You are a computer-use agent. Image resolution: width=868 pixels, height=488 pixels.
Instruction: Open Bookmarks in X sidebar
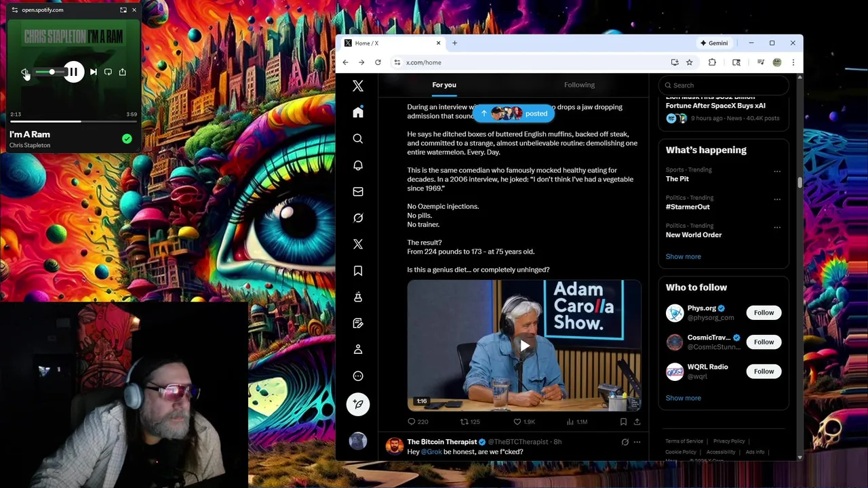click(x=358, y=271)
